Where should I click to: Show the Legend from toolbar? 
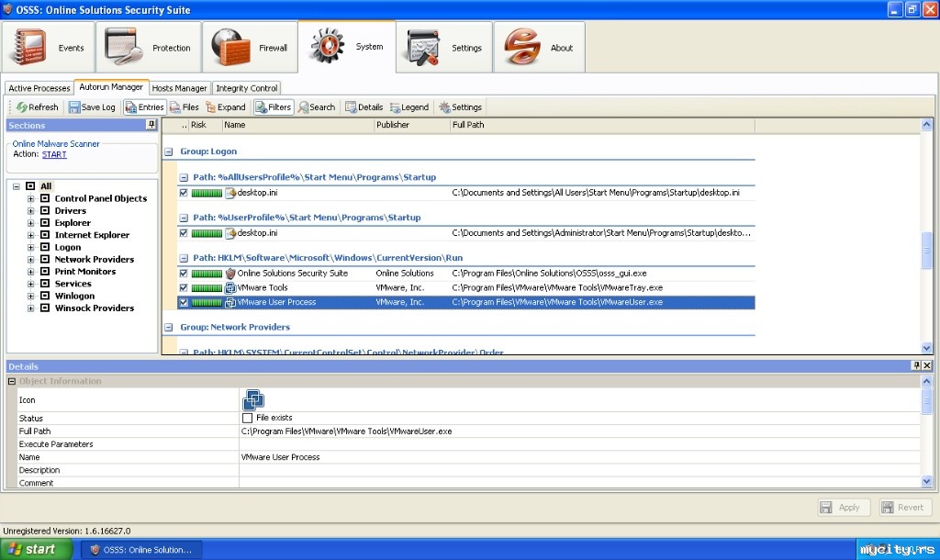tap(396, 107)
